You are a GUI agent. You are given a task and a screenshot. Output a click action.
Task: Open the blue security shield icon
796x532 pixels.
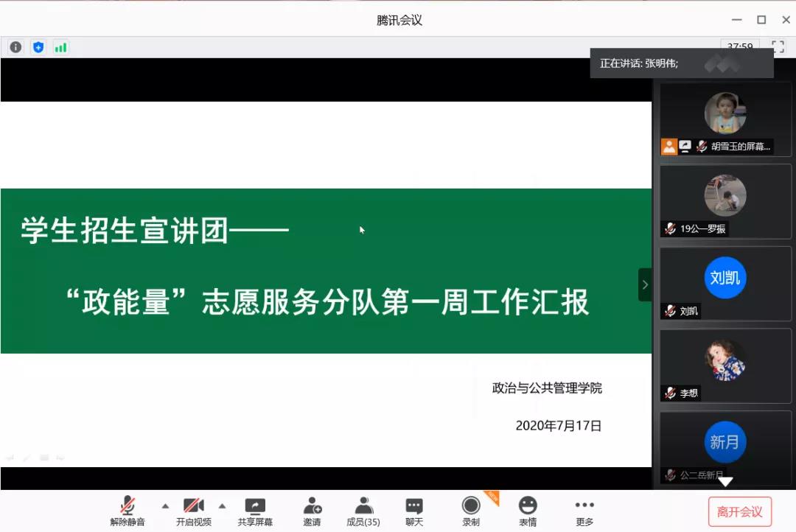38,47
